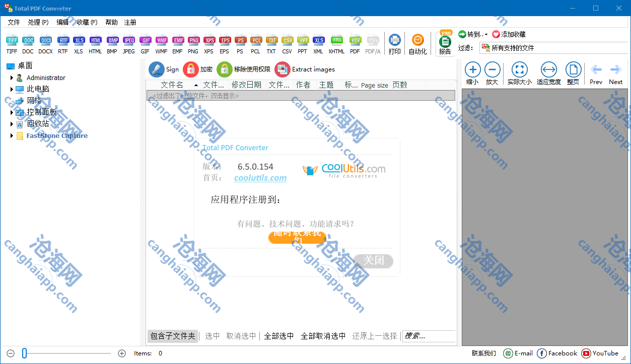The width and height of the screenshot is (631, 364).
Task: Toggle the include subfolders button
Action: tap(173, 336)
